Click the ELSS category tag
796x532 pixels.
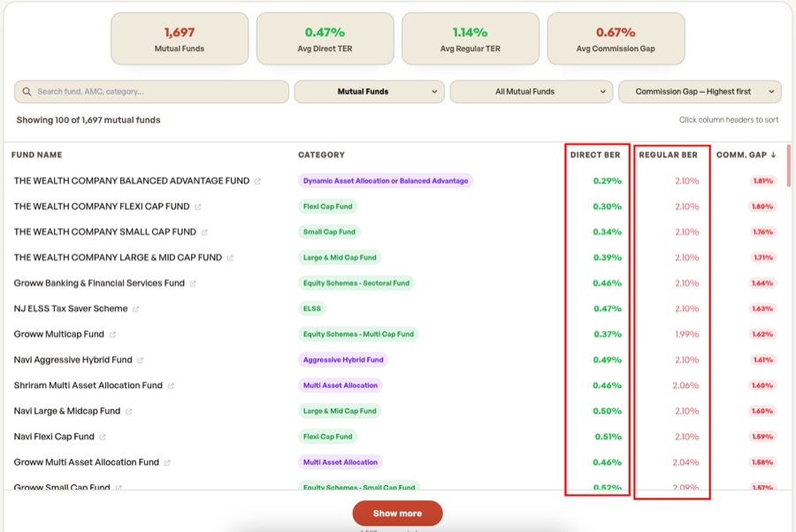(311, 308)
